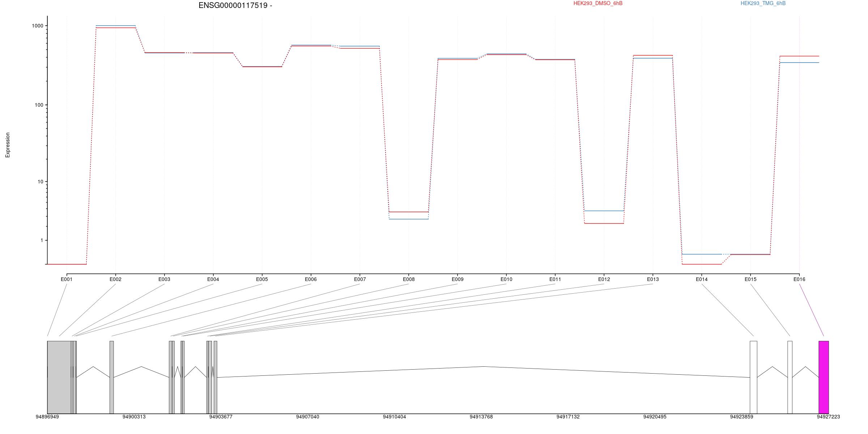Click genomic coordinate 94913768
The height and width of the screenshot is (434, 868).
(x=481, y=417)
